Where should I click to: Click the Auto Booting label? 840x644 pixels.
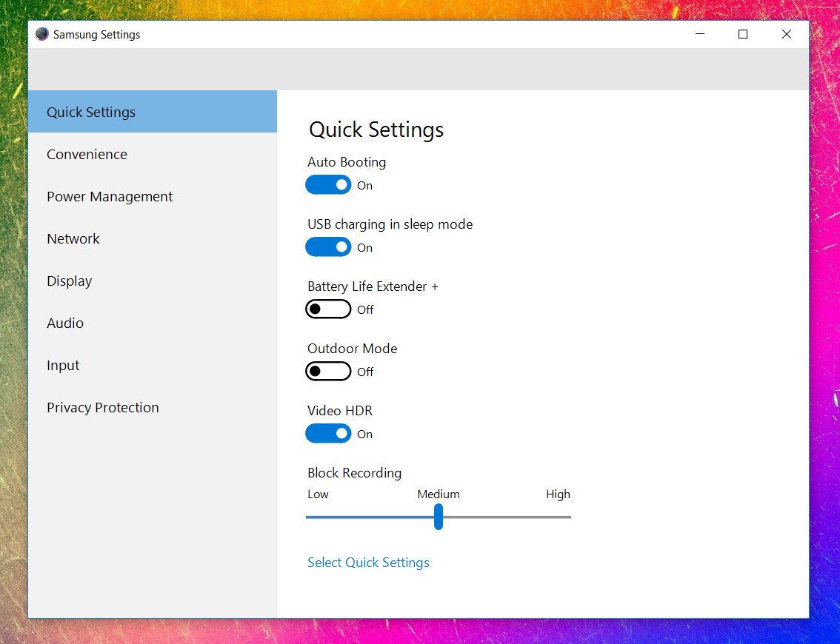coord(347,162)
